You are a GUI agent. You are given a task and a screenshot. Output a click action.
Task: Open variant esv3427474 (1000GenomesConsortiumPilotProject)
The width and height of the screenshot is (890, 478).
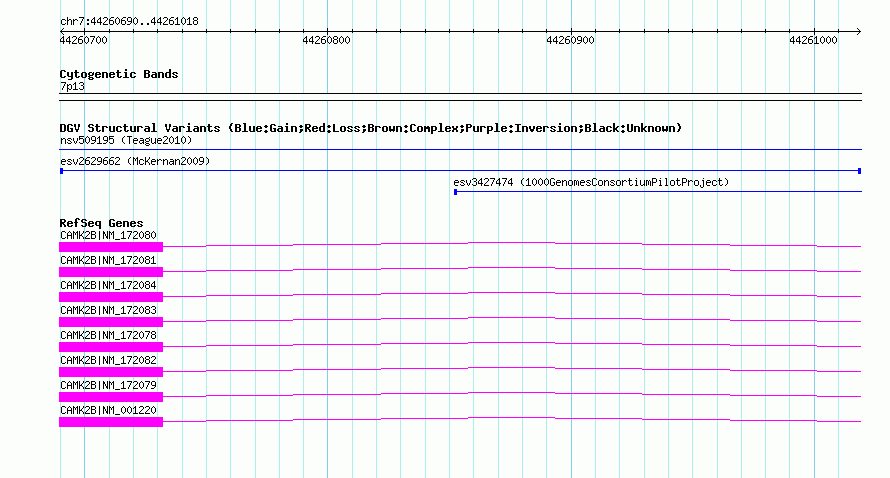(591, 182)
